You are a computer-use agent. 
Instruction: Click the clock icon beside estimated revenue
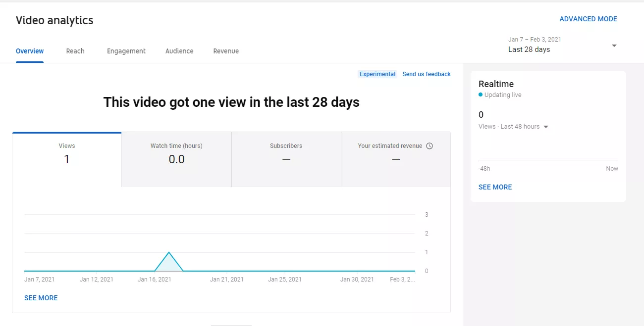pyautogui.click(x=429, y=146)
